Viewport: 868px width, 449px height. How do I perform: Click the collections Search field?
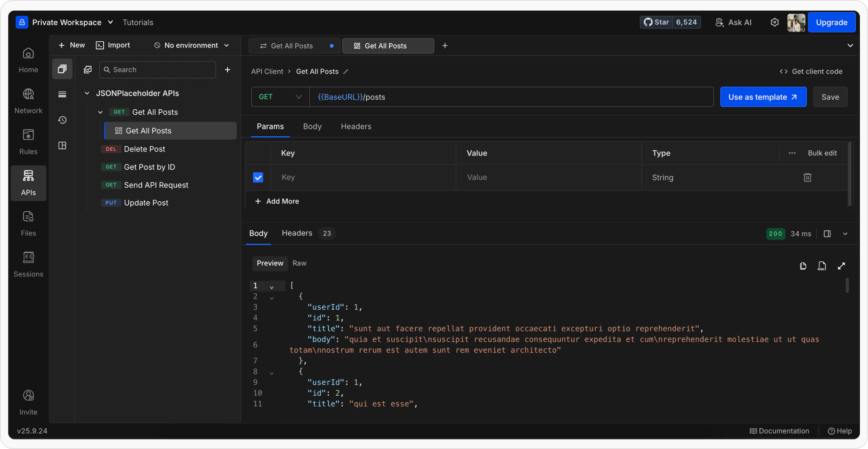pyautogui.click(x=158, y=70)
